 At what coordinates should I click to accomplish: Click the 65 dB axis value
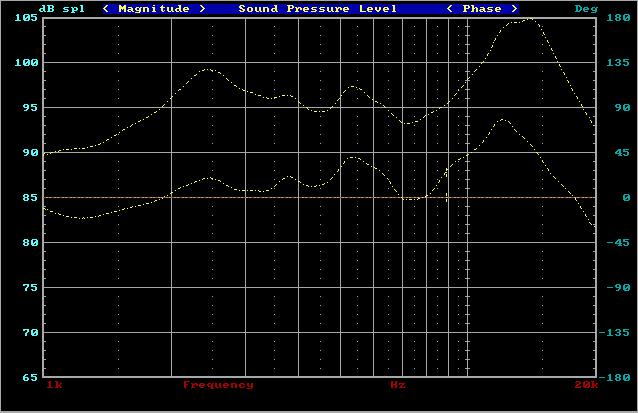30,378
